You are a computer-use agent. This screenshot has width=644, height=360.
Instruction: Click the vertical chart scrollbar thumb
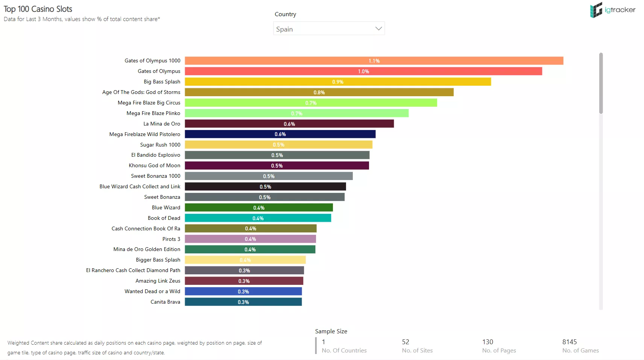click(x=601, y=83)
